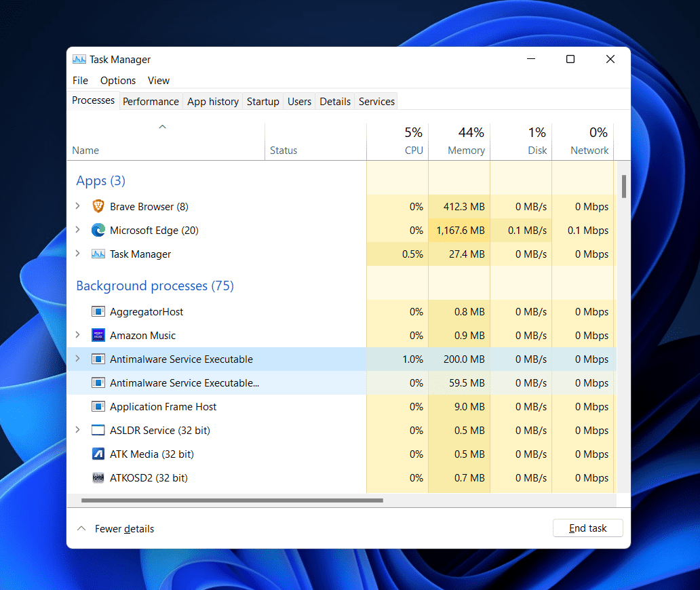The height and width of the screenshot is (590, 700).
Task: Expand the ASLDR Service entry
Action: [77, 430]
